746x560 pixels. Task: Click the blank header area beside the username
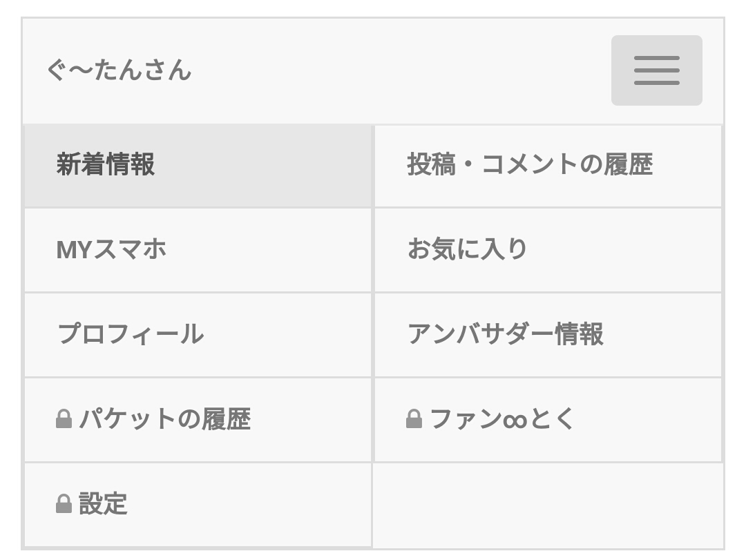tap(401, 70)
